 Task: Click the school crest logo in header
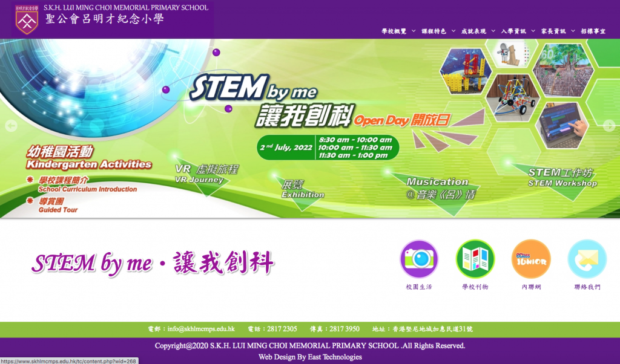click(27, 19)
